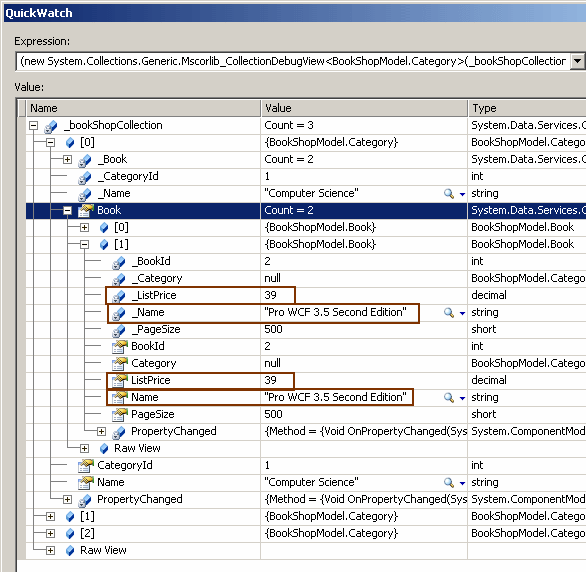Click the Value column header
The width and height of the screenshot is (586, 572).
coord(364,108)
